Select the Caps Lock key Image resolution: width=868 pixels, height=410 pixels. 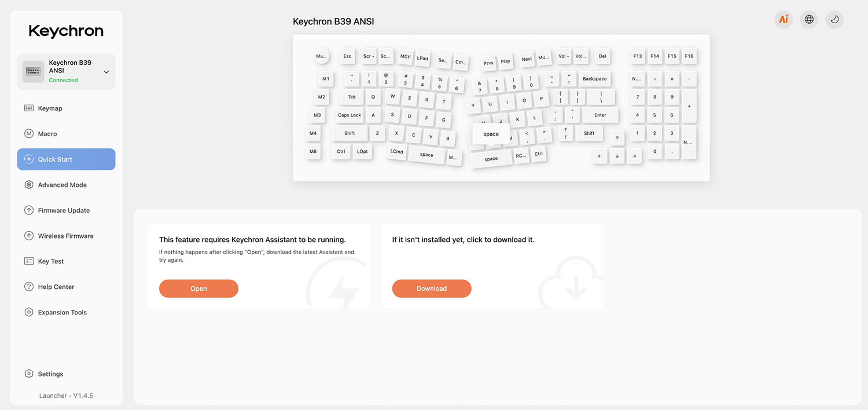coord(350,115)
